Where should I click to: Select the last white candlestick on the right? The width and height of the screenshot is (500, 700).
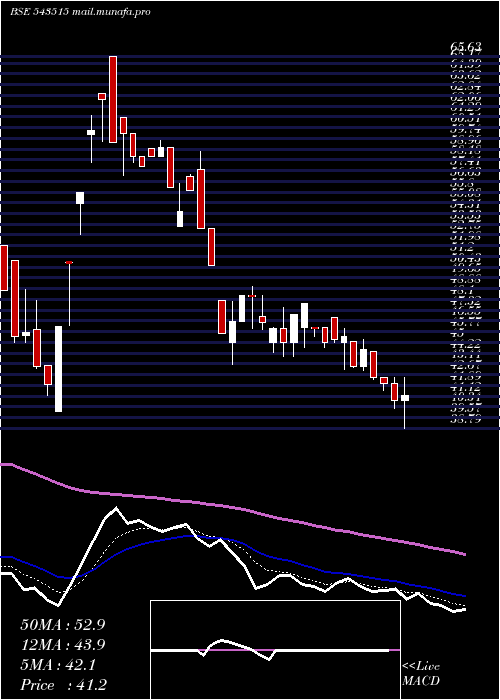click(405, 398)
